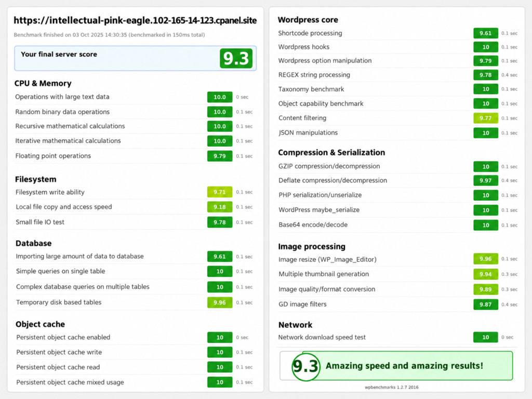This screenshot has height=399, width=532.
Task: Click 'Taxonomy benchmark' label
Action: pyautogui.click(x=311, y=89)
